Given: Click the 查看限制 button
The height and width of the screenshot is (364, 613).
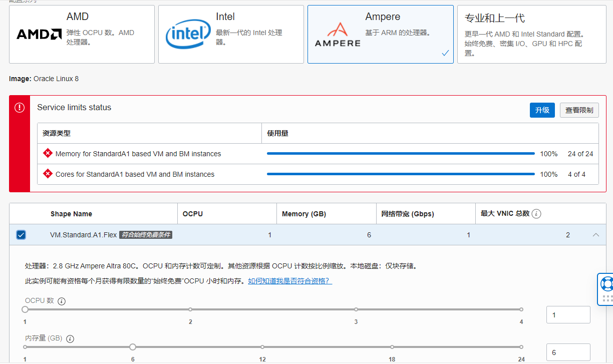Looking at the screenshot, I should pyautogui.click(x=579, y=110).
